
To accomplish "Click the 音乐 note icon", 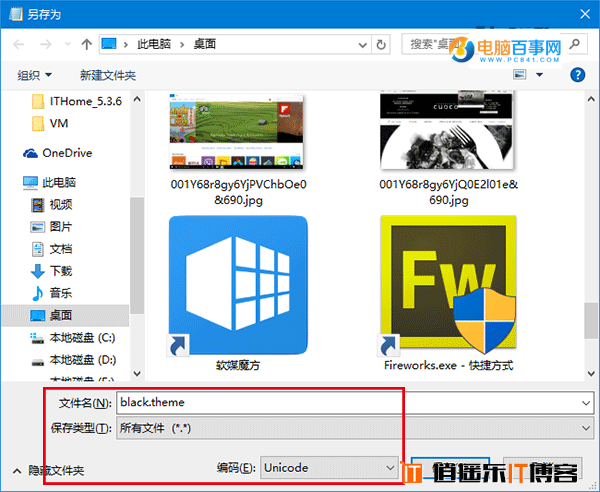I will point(38,293).
